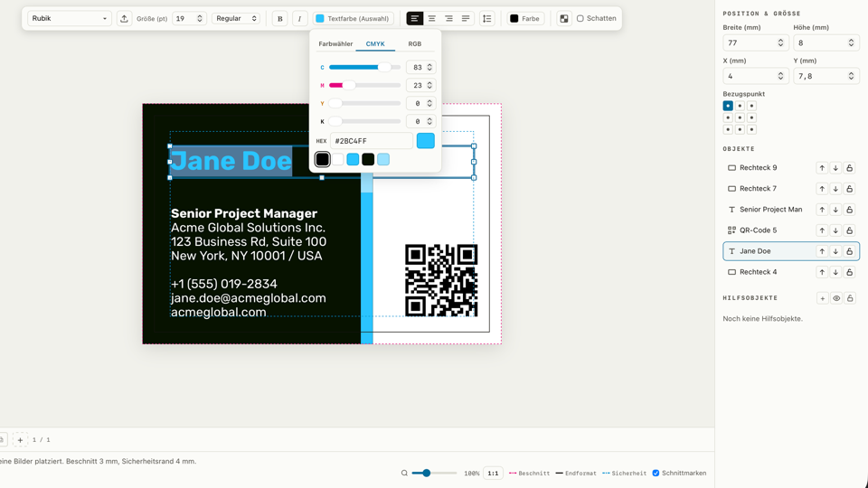
Task: Click the font upload icon
Action: pos(124,18)
